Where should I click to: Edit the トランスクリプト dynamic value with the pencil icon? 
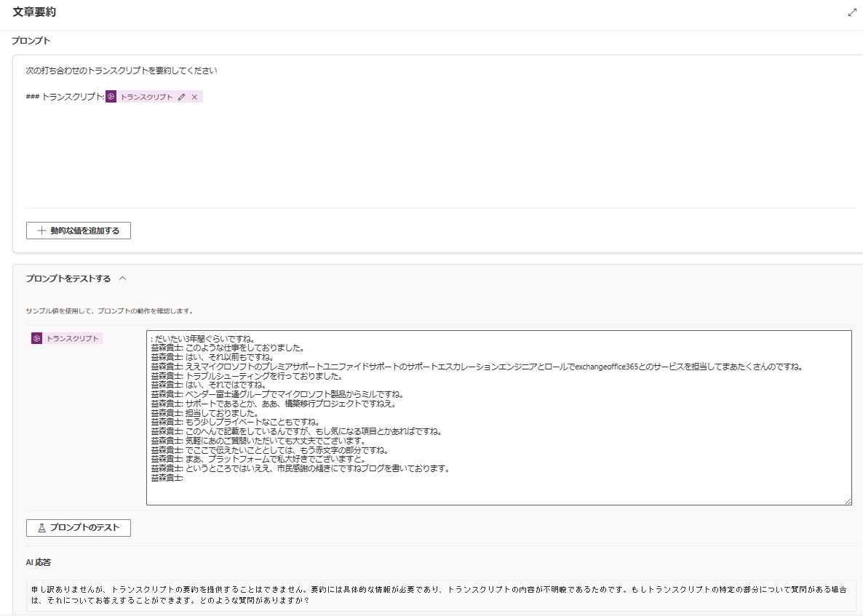click(x=182, y=97)
